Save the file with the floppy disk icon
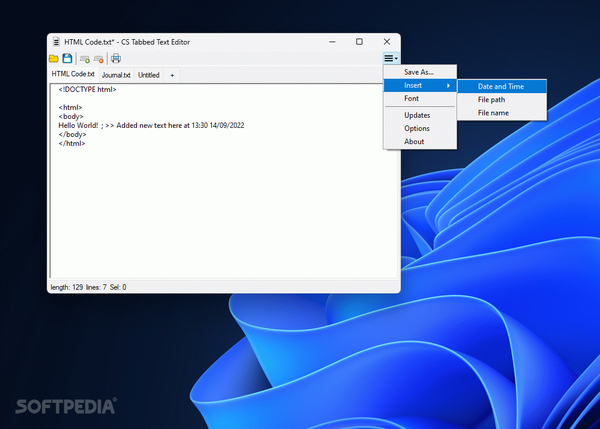The image size is (600, 429). pyautogui.click(x=67, y=58)
